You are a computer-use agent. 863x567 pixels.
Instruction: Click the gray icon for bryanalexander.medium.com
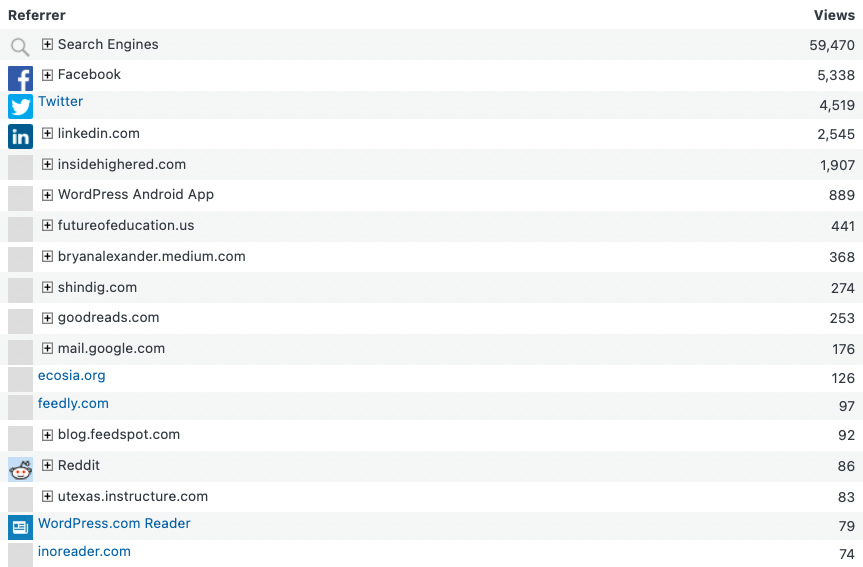coord(20,259)
